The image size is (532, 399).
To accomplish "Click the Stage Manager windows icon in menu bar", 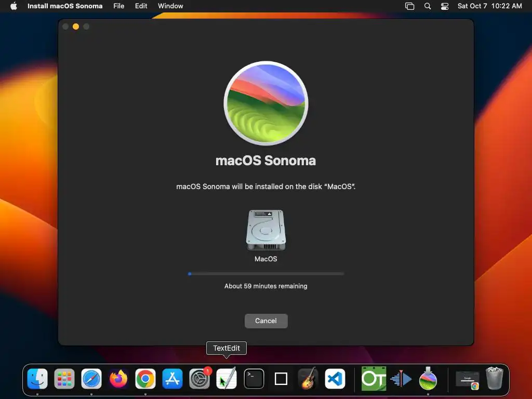I will click(x=409, y=6).
